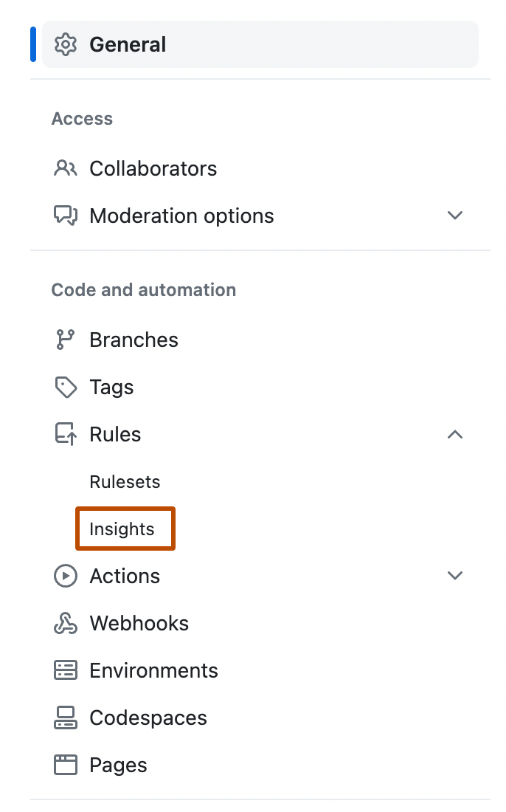Click the General settings gear icon
The height and width of the screenshot is (812, 506).
pyautogui.click(x=66, y=44)
